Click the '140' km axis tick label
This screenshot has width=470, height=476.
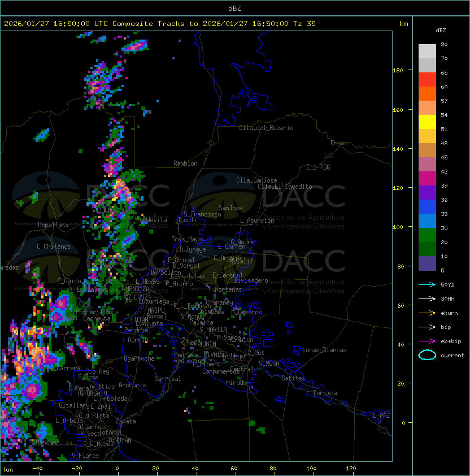coord(398,149)
